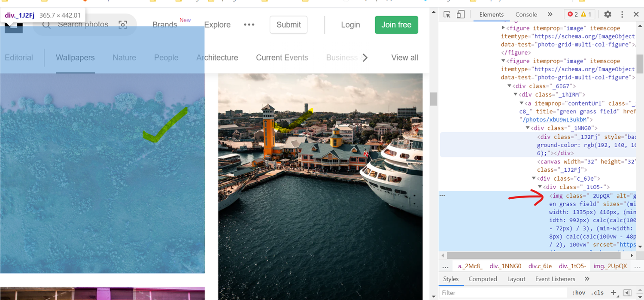Image resolution: width=644 pixels, height=300 pixels.
Task: Switch to the Console tab
Action: pos(526,14)
